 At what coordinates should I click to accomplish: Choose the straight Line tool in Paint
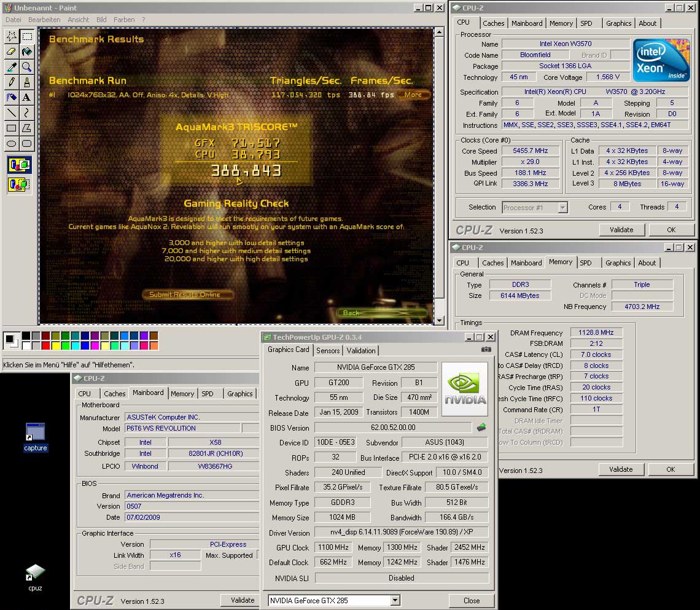(x=12, y=112)
